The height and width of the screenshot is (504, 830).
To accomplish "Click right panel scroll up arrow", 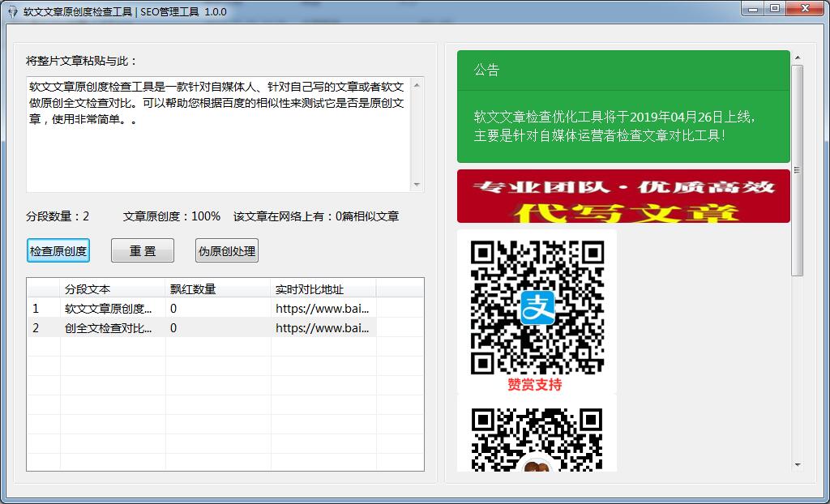I will click(x=798, y=58).
